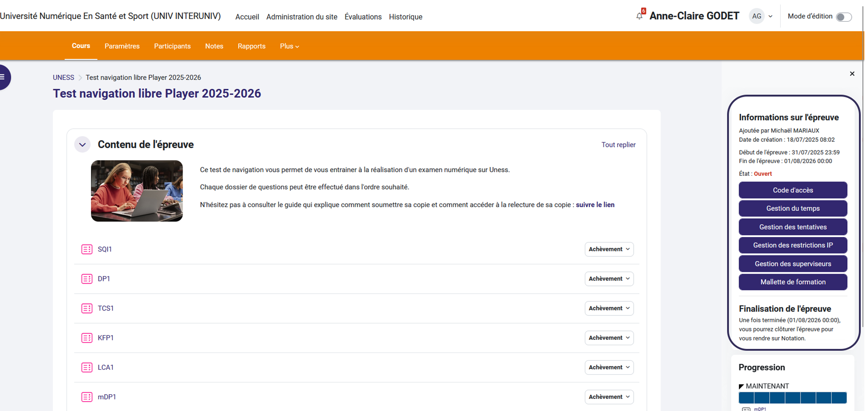Click the LCA1 quiz icon
Screen dimensions: 868x411
point(87,367)
